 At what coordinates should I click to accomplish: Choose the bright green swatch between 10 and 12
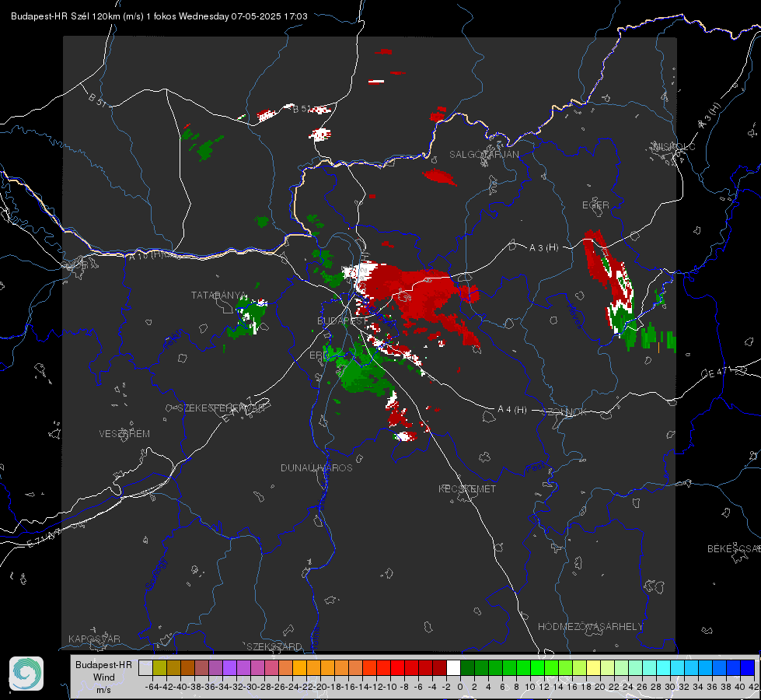coord(537,667)
